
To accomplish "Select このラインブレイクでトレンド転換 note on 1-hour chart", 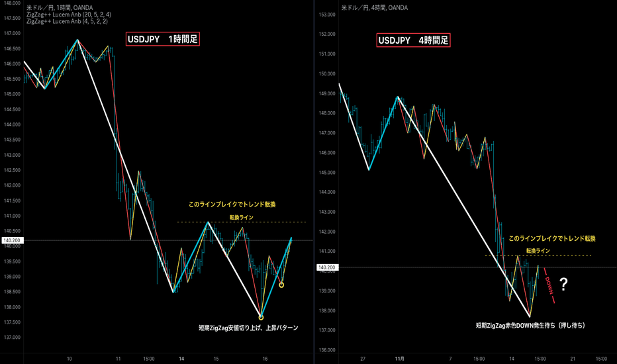I will point(232,205).
